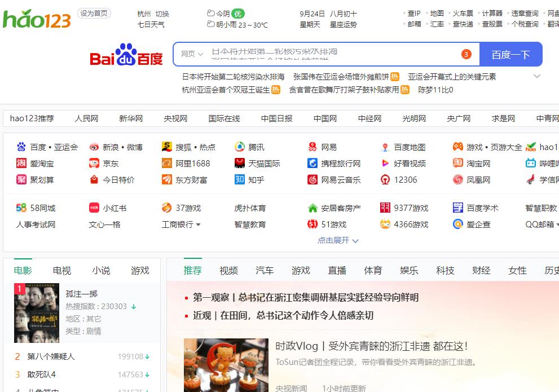
Task: Click the search suggestions count badge 3
Action: click(x=466, y=54)
